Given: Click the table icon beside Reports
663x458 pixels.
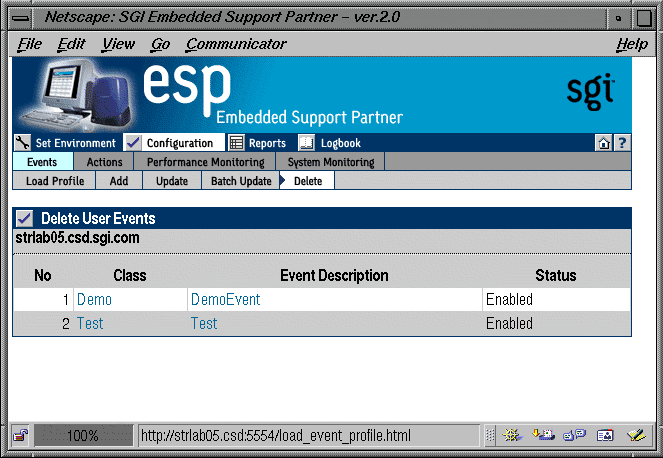Looking at the screenshot, I should click(236, 143).
